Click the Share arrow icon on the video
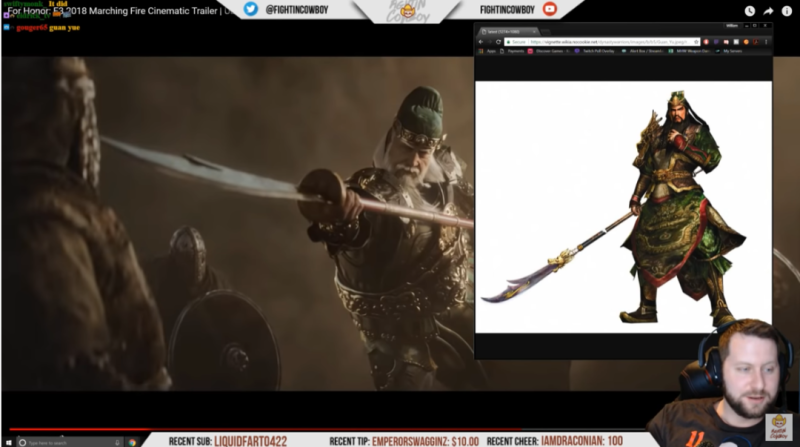800x447 pixels. click(768, 11)
